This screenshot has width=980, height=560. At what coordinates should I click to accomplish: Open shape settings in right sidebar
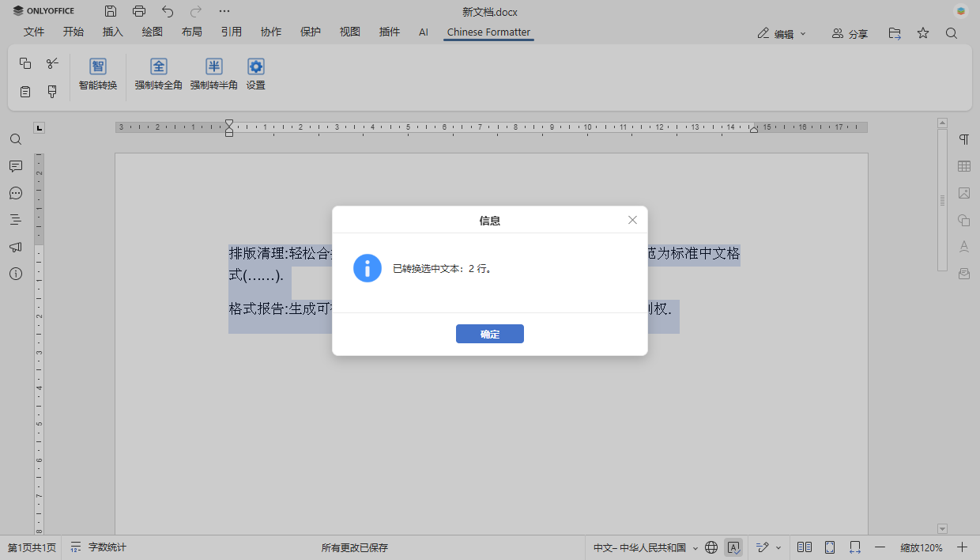pyautogui.click(x=964, y=220)
